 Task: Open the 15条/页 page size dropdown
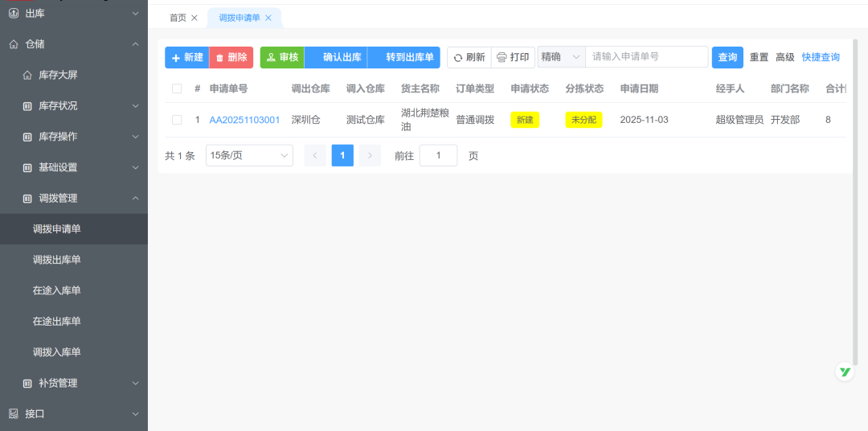249,155
